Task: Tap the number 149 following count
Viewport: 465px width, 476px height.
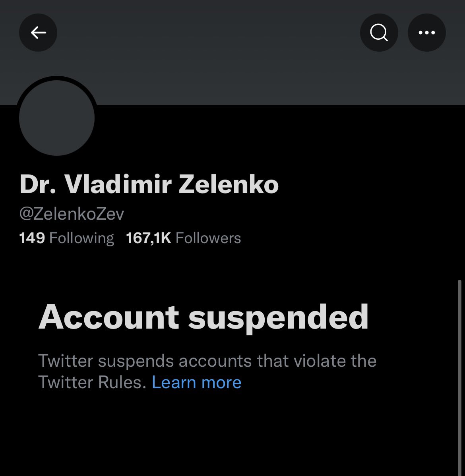Action: [32, 238]
